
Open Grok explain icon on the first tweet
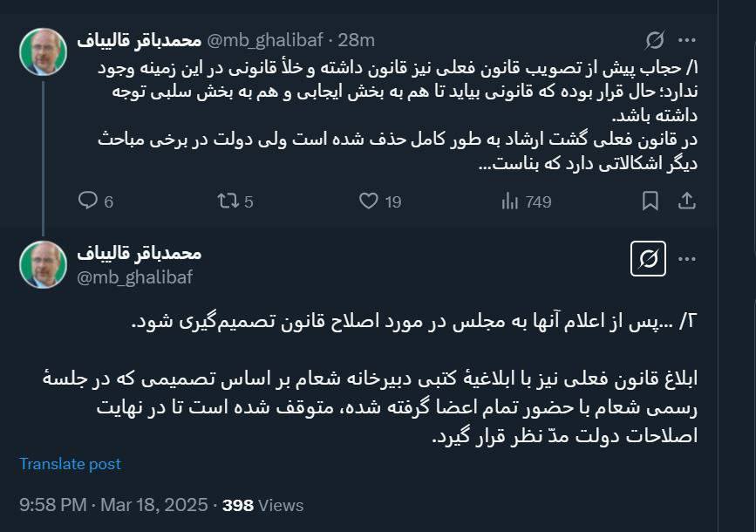point(654,40)
